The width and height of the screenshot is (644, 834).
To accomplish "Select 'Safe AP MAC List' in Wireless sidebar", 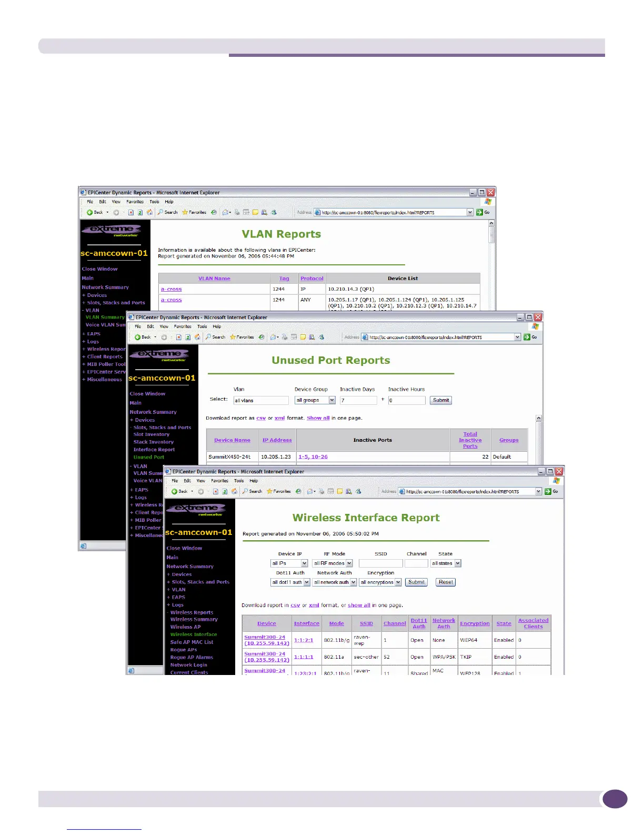I will click(x=192, y=642).
